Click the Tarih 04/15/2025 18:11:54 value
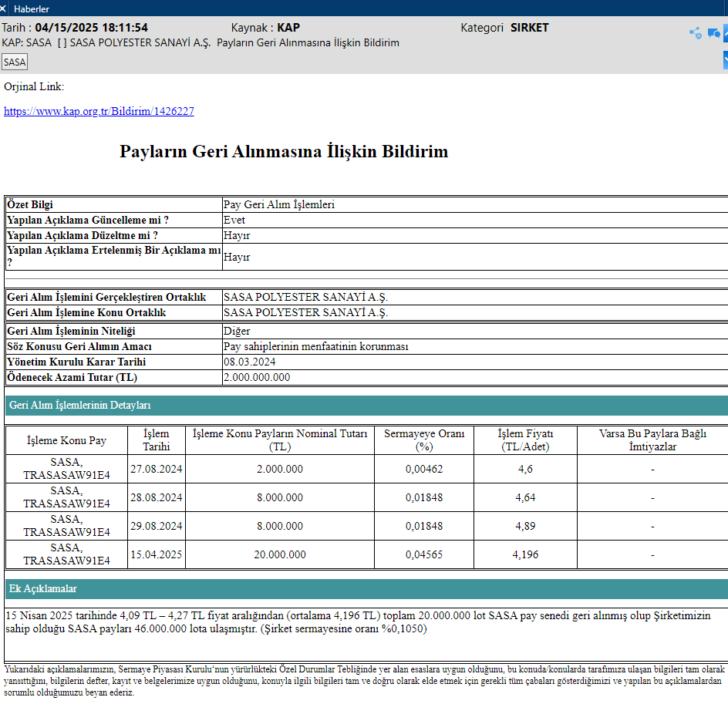The height and width of the screenshot is (704, 728). click(x=92, y=28)
